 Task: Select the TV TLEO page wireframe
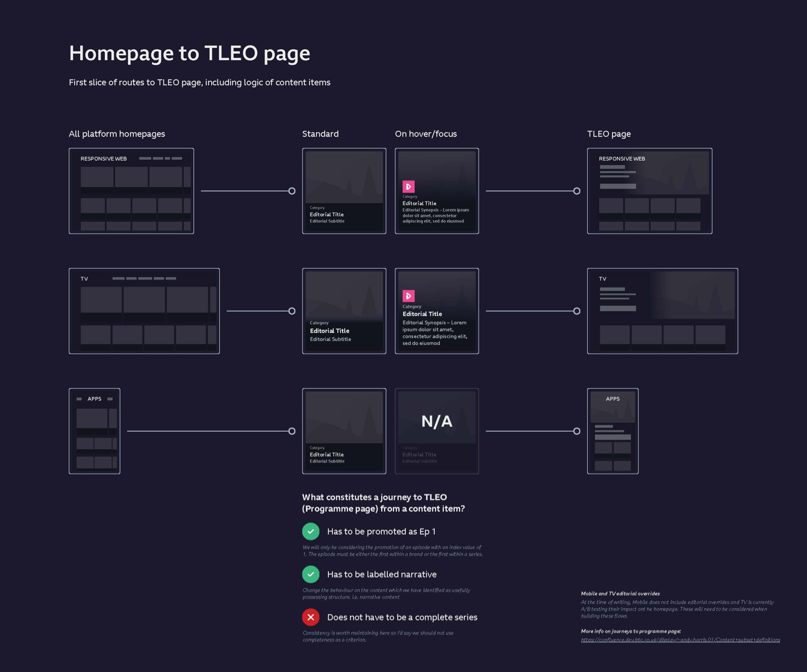662,311
